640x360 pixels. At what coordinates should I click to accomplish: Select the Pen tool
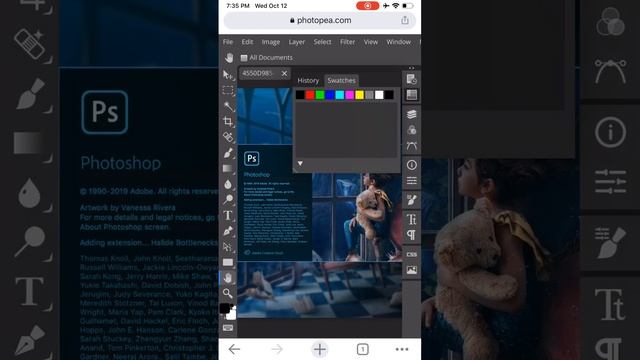[x=228, y=231]
